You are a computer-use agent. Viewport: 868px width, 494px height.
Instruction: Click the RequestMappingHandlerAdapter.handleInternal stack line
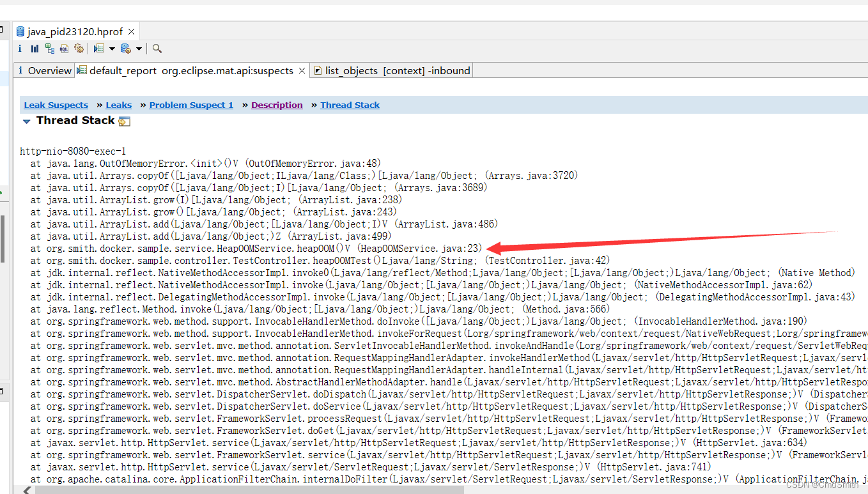449,370
